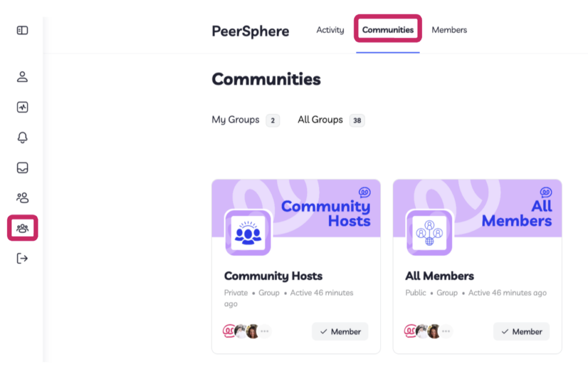Toggle Member status on Community Hosts card

(x=340, y=332)
